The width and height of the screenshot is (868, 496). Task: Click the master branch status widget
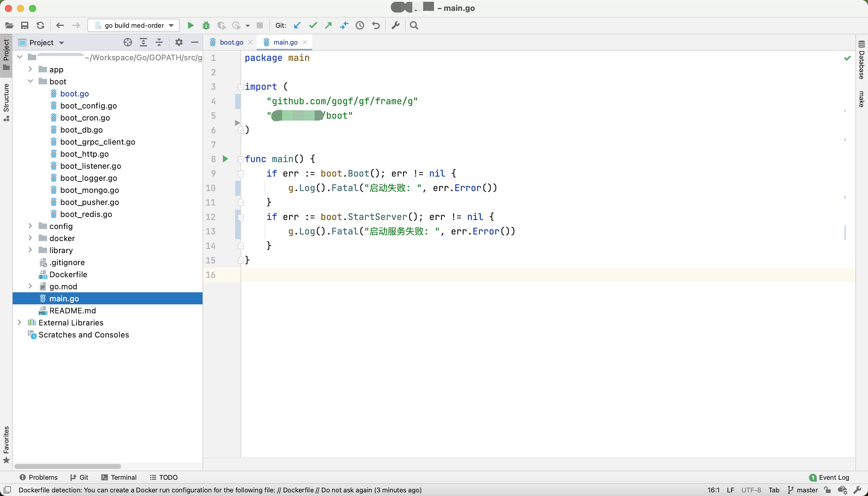(x=803, y=490)
